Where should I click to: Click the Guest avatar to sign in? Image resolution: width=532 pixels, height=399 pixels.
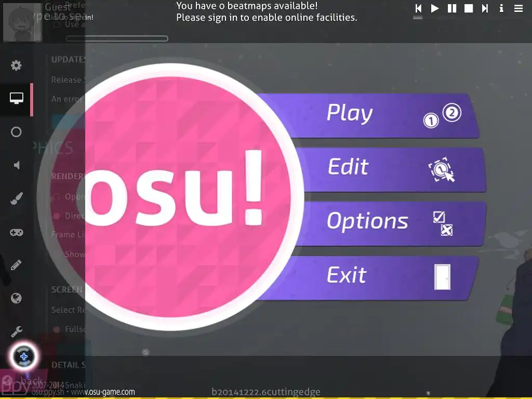[22, 22]
